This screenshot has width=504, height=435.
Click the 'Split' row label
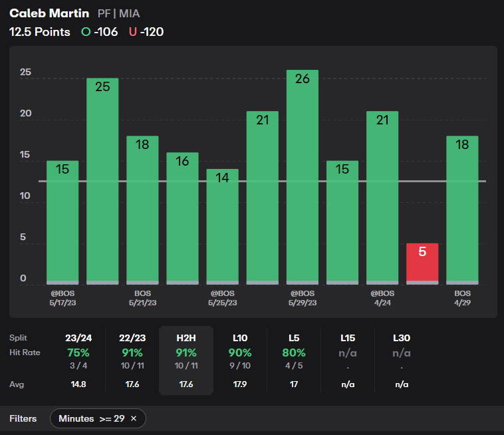[18, 338]
